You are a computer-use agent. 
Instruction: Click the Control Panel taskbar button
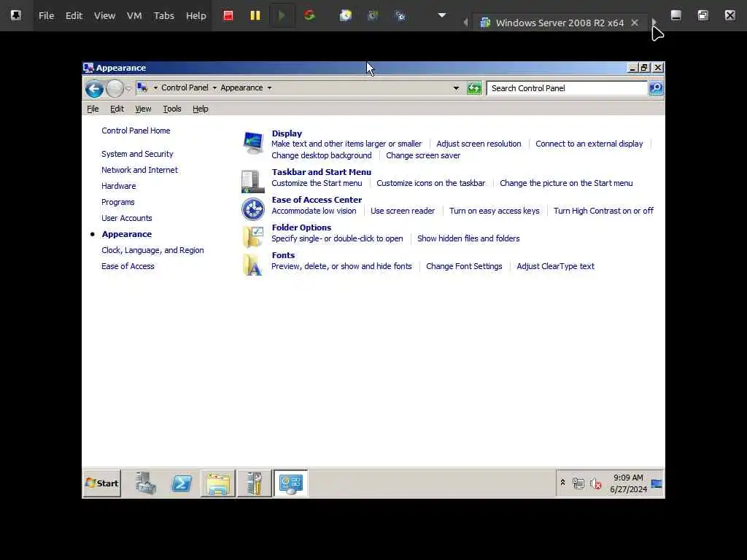(290, 483)
